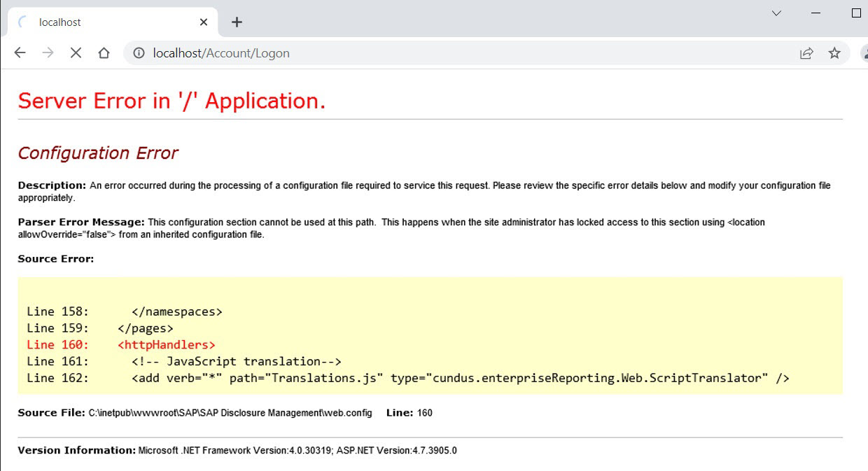Viewport: 868px width, 471px height.
Task: View site information for localhost
Action: [x=139, y=53]
